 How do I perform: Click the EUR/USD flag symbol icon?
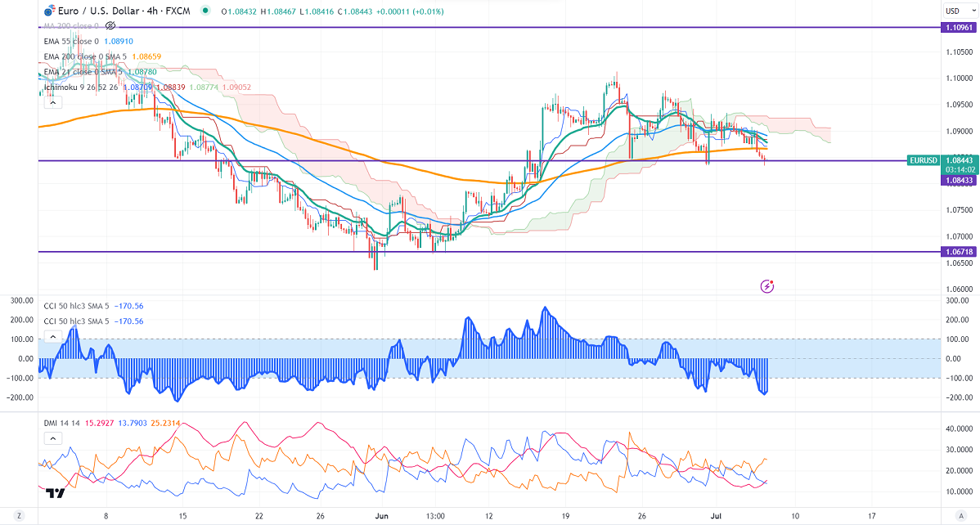pyautogui.click(x=49, y=11)
